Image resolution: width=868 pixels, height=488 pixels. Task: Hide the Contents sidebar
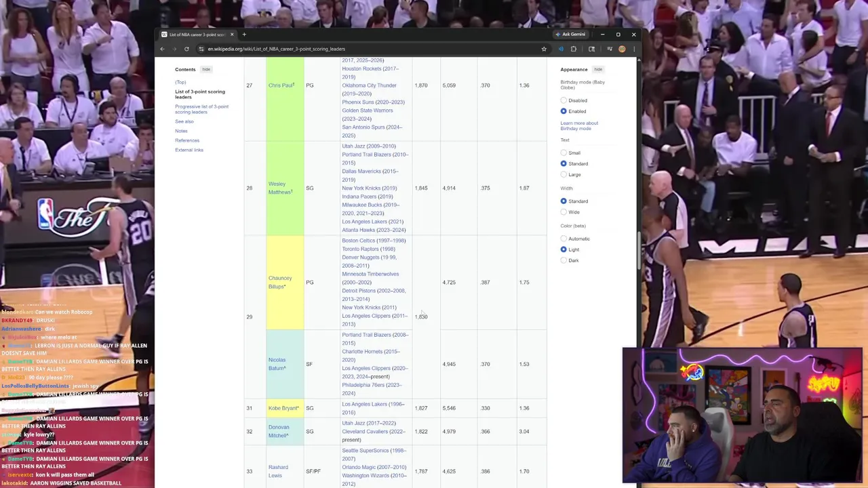coord(206,69)
